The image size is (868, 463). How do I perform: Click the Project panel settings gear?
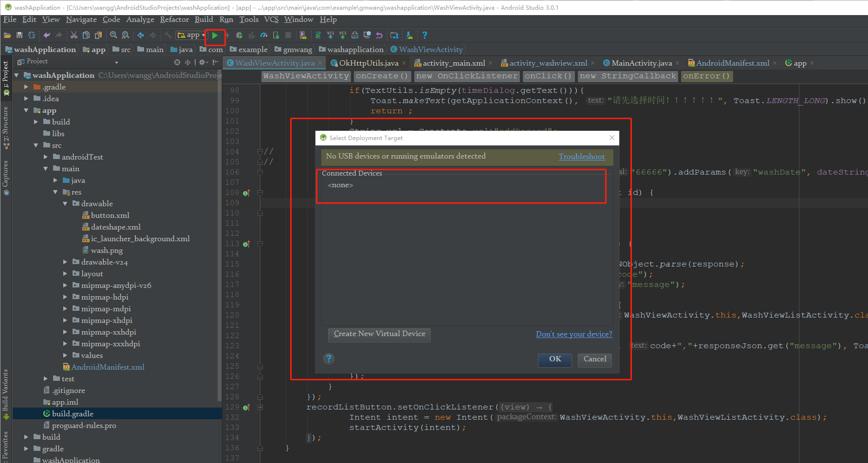pyautogui.click(x=203, y=62)
